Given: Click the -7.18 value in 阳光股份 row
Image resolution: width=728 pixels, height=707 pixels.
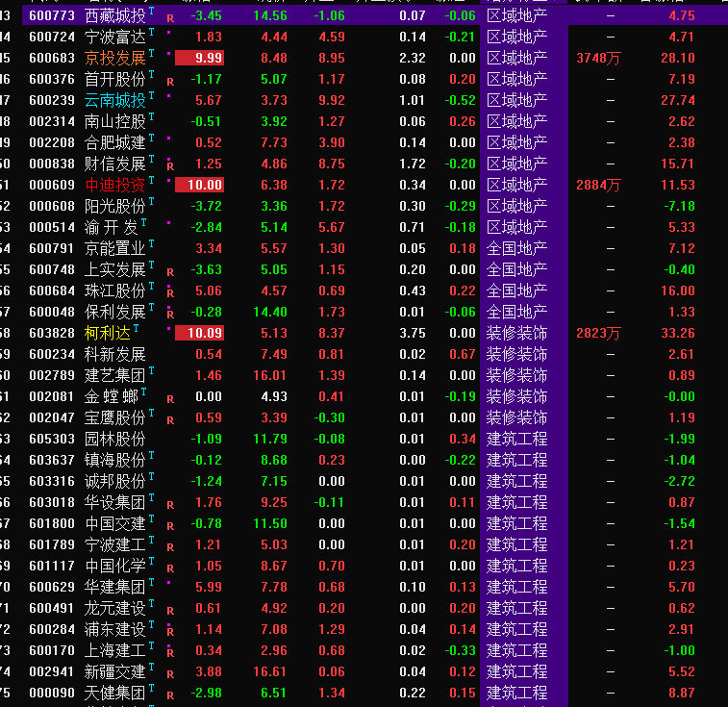Looking at the screenshot, I should (679, 206).
